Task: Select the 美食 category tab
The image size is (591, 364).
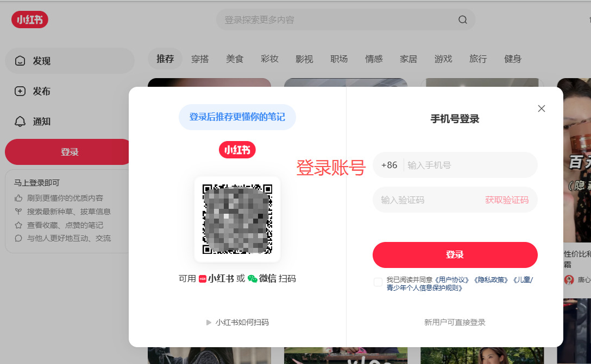Action: point(235,59)
